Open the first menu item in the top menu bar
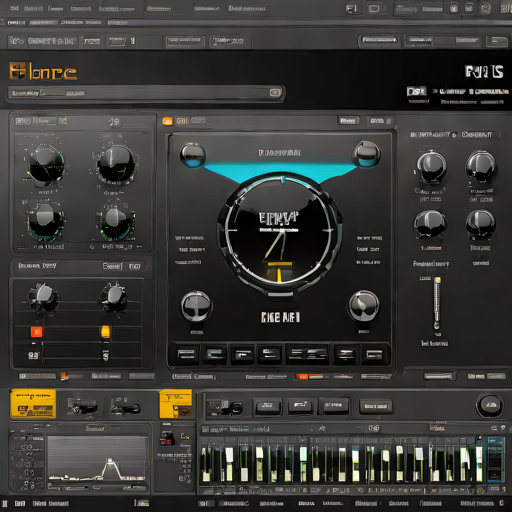This screenshot has width=512, height=512. [x=14, y=8]
